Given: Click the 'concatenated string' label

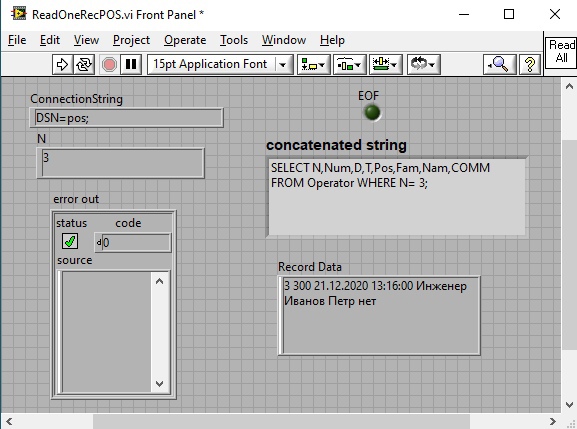Looking at the screenshot, I should (336, 145).
